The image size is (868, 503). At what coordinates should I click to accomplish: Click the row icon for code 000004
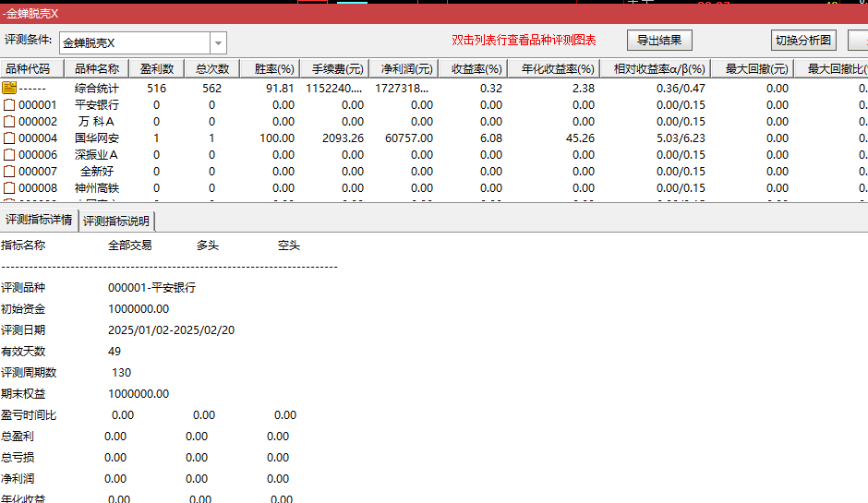point(9,138)
